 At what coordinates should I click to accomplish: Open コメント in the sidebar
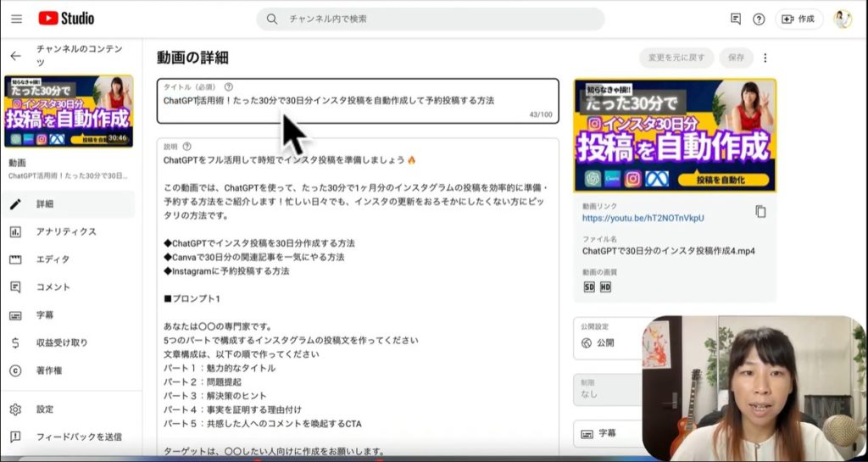(x=53, y=287)
